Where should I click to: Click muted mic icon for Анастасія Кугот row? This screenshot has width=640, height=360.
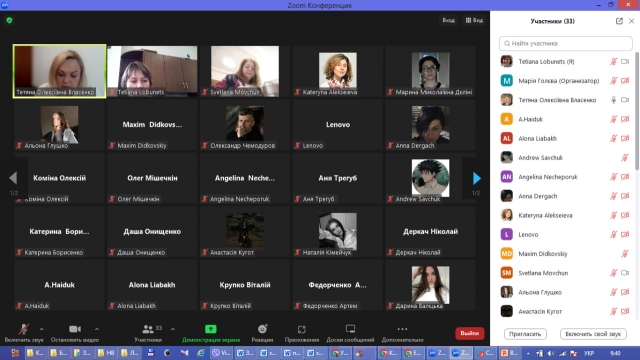point(613,311)
